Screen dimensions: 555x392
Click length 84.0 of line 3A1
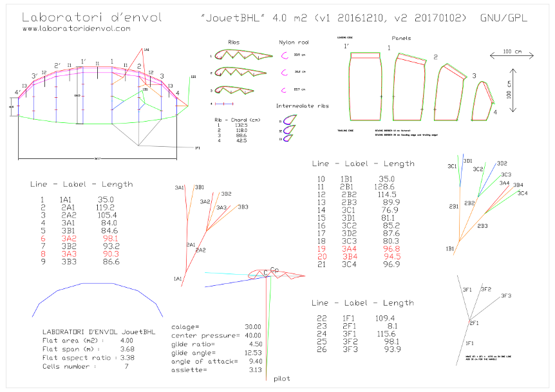(109, 223)
